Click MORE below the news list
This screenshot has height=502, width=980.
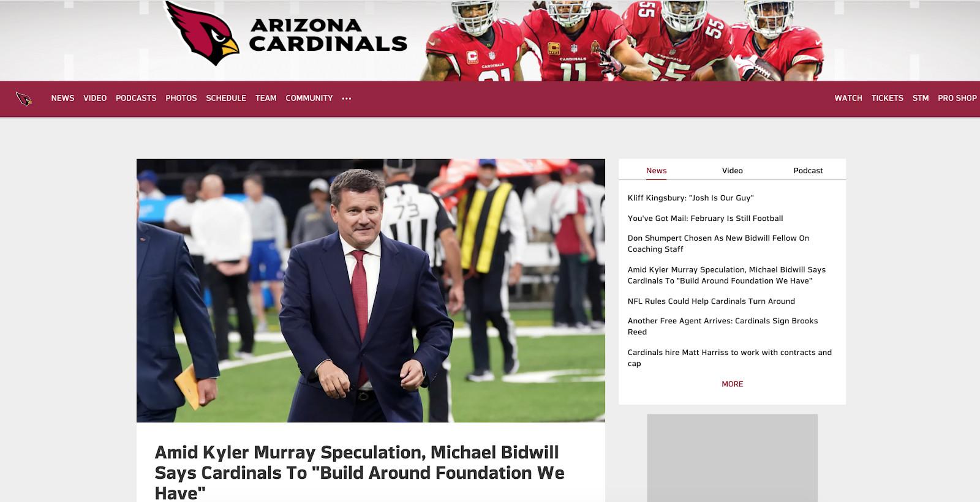pos(733,384)
